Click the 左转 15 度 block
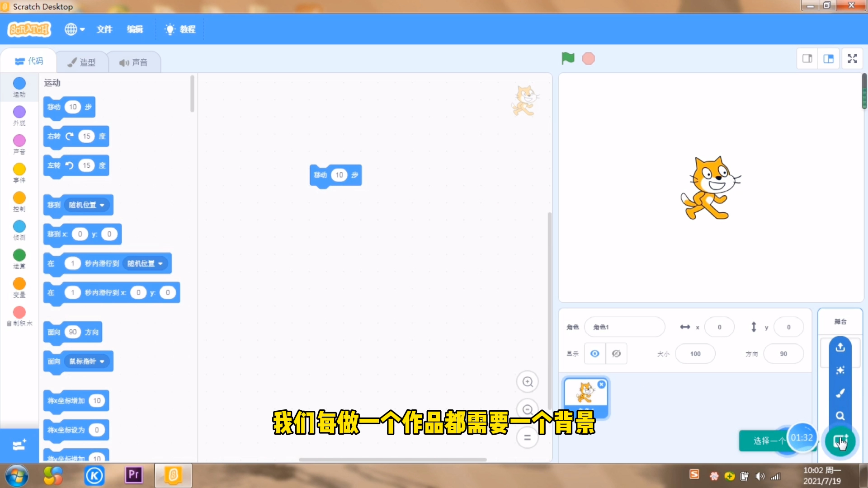 (54, 165)
